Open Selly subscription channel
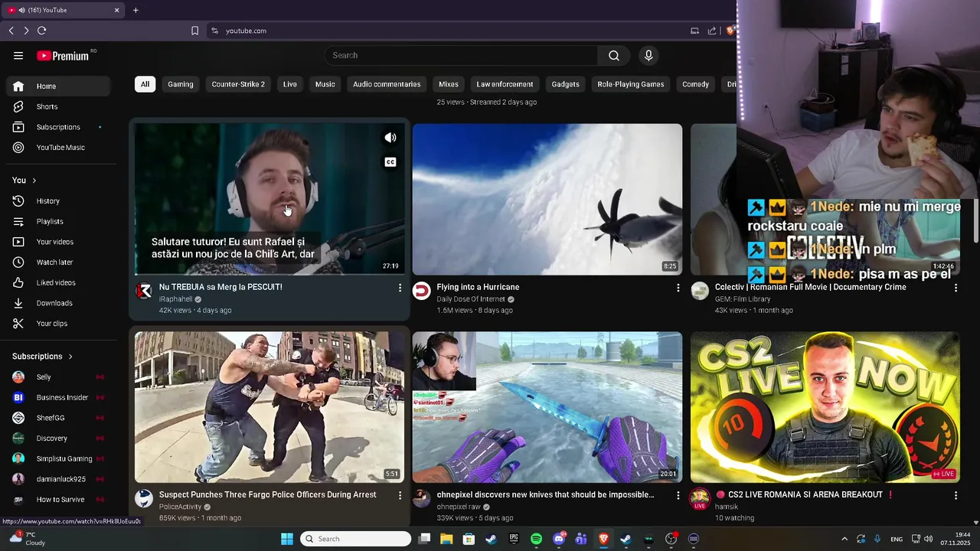 pyautogui.click(x=58, y=377)
